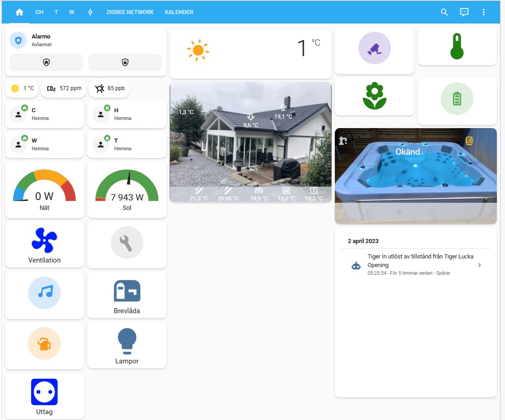The height and width of the screenshot is (420, 505).
Task: Expand the Tiger In logbook entry chevron
Action: click(x=480, y=265)
